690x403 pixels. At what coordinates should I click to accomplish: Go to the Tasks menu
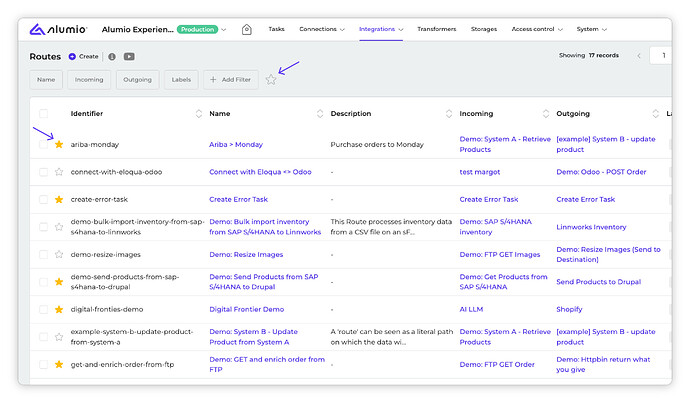coord(276,29)
